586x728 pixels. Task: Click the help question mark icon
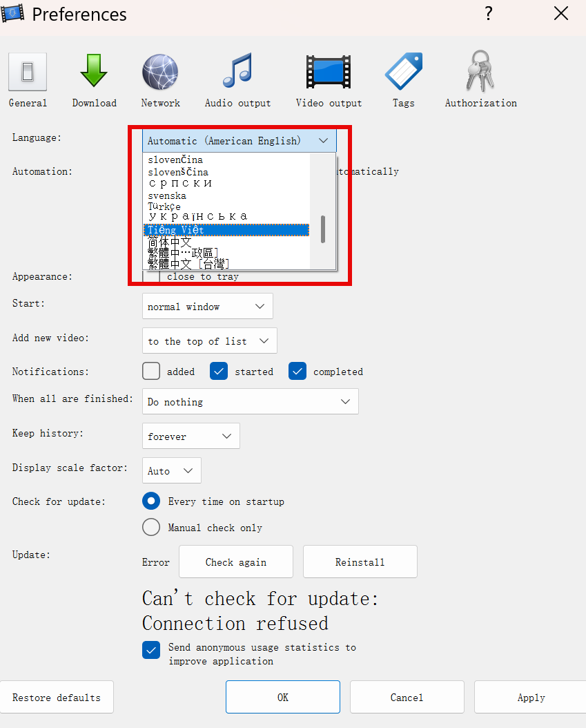click(x=488, y=14)
